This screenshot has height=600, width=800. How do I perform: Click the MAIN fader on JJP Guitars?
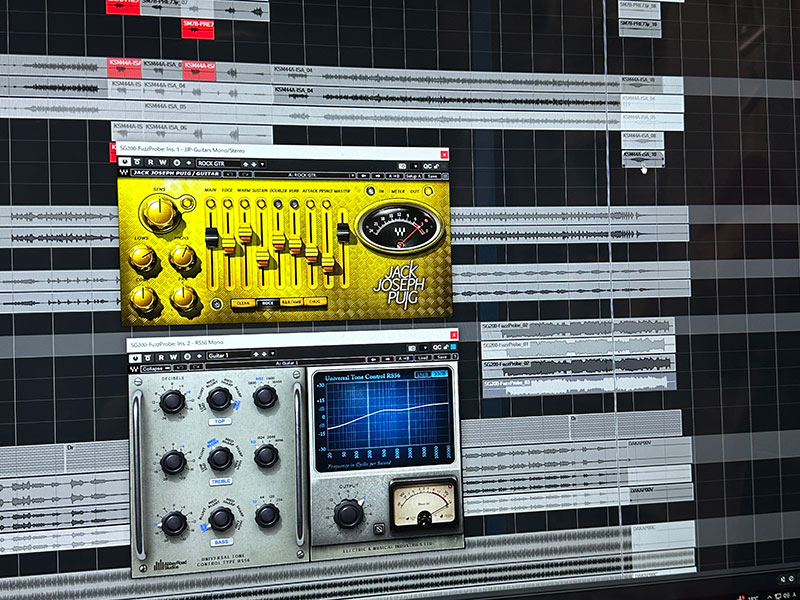click(x=212, y=238)
